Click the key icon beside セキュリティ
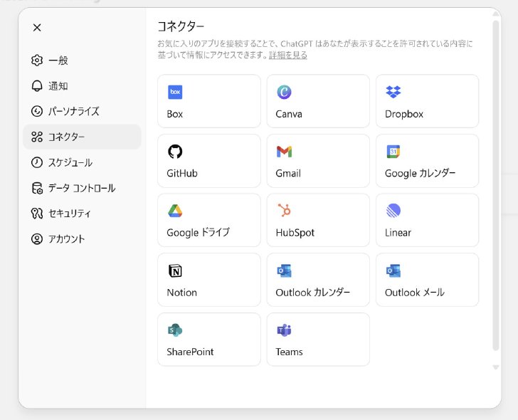Screen dimensions: 518x420 click(37, 214)
